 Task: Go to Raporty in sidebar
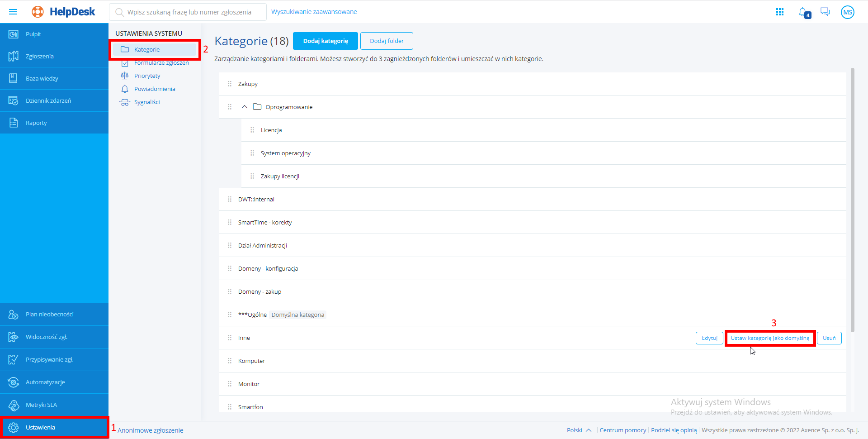pyautogui.click(x=54, y=123)
